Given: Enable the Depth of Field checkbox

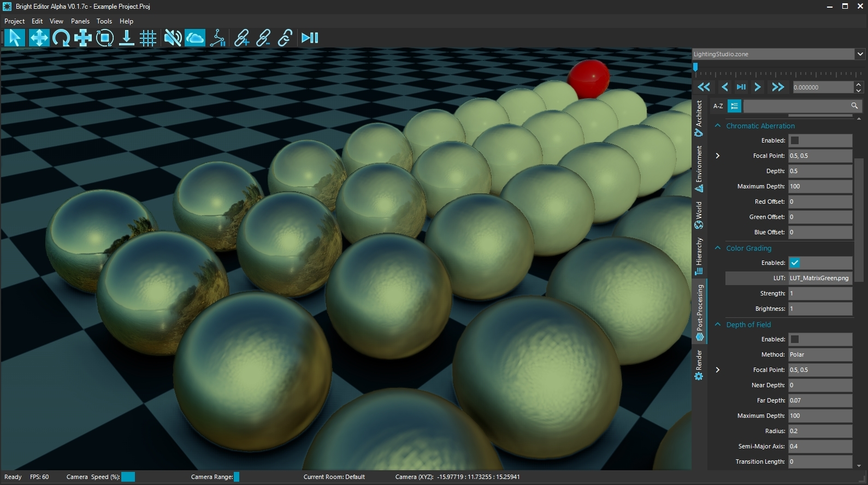Looking at the screenshot, I should 795,339.
